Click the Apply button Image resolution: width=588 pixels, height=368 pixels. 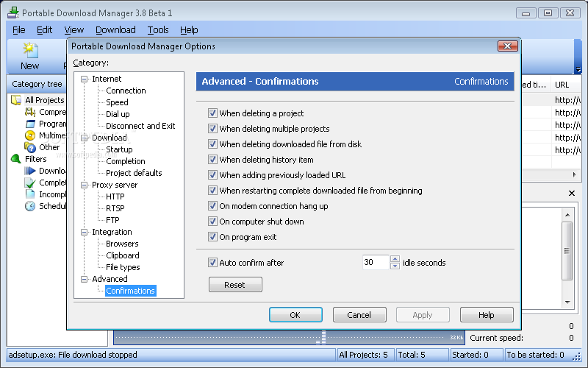[x=423, y=315]
